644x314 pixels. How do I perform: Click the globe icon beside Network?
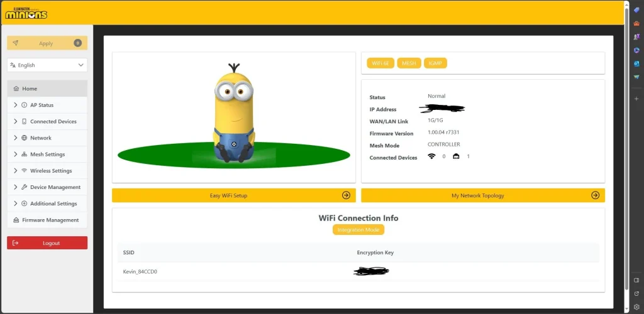coord(25,138)
